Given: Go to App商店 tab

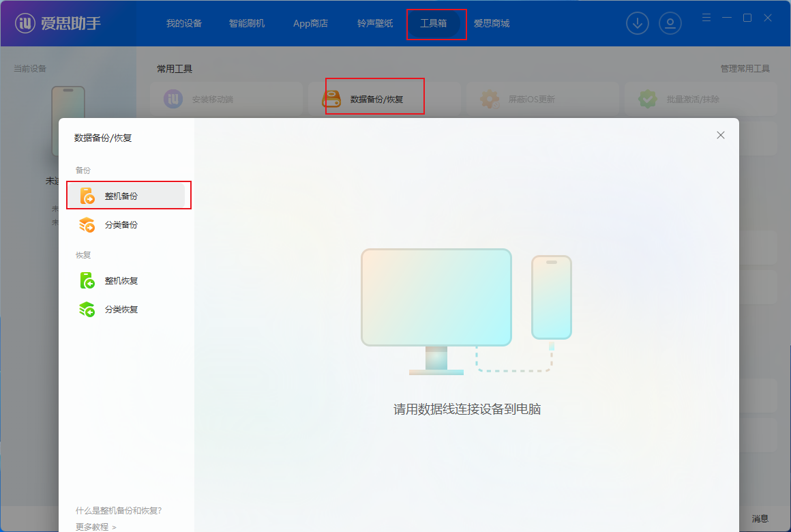Looking at the screenshot, I should click(310, 23).
